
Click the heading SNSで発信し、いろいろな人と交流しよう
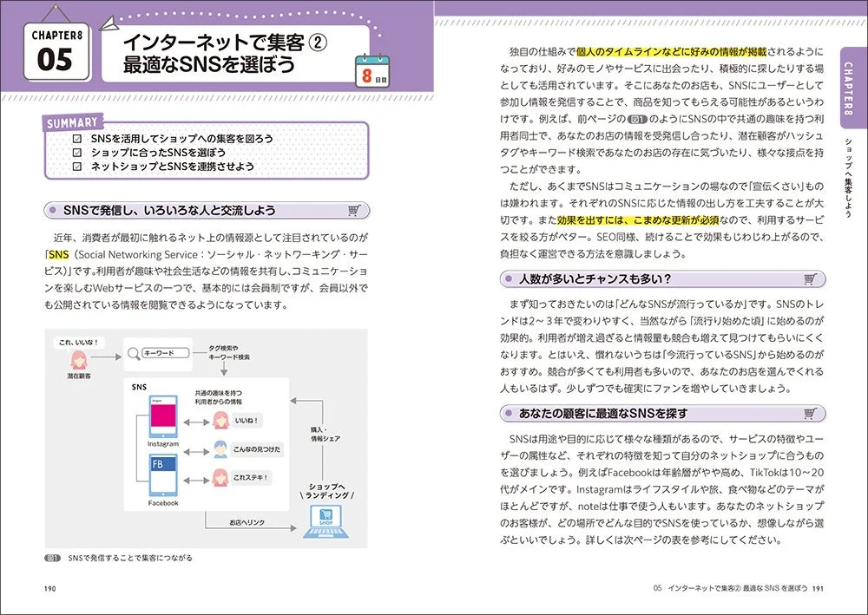click(169, 210)
